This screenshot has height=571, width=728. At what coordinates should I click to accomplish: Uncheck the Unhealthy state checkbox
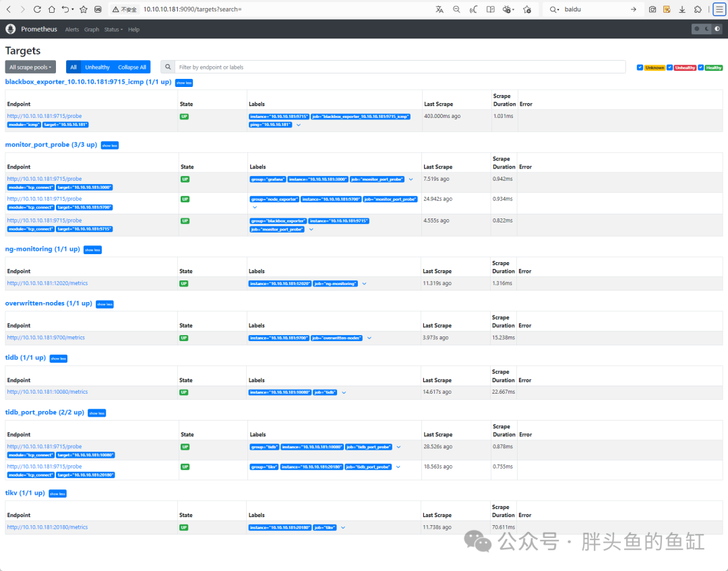(x=669, y=68)
